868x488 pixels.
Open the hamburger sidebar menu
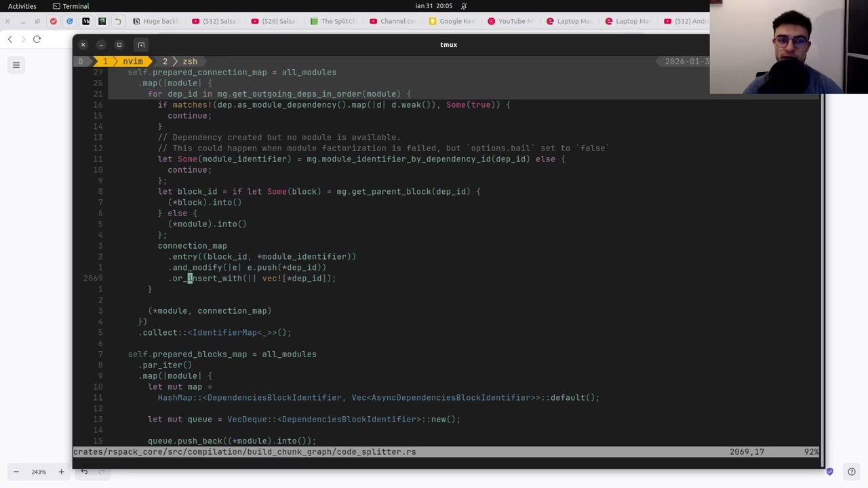[x=16, y=65]
